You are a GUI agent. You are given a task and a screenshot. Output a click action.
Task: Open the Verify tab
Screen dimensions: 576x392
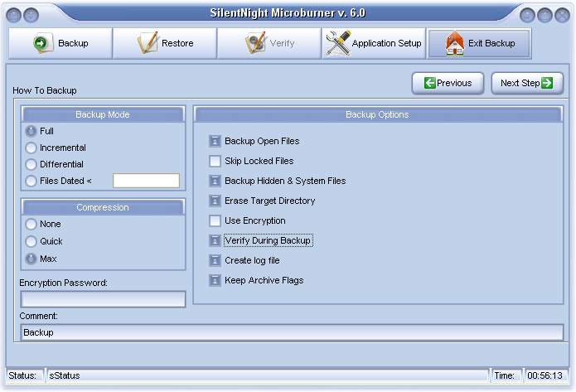(x=269, y=43)
